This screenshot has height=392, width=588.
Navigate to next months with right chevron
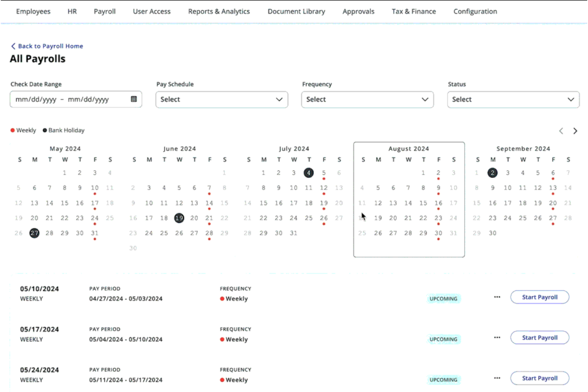tap(575, 131)
